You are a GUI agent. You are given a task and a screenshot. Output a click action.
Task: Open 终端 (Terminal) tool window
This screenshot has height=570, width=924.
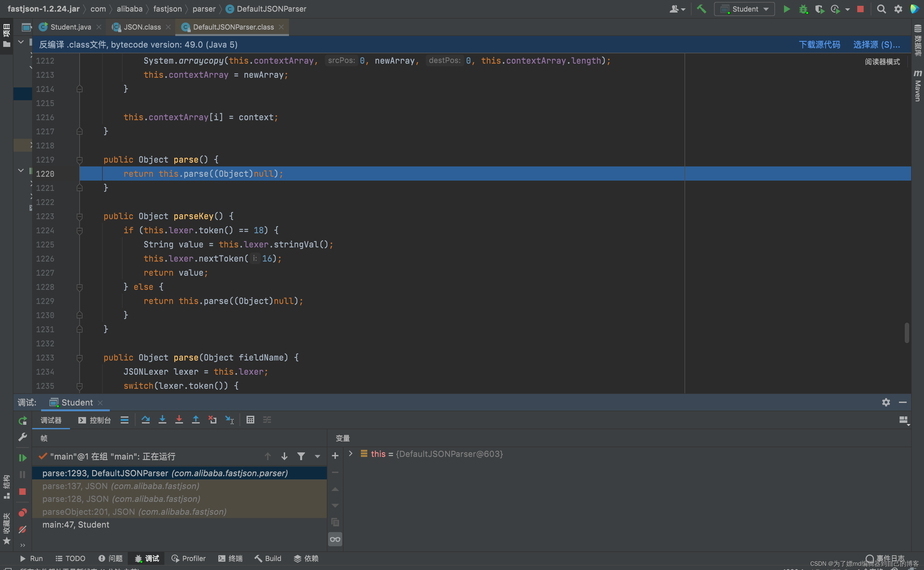coord(230,558)
